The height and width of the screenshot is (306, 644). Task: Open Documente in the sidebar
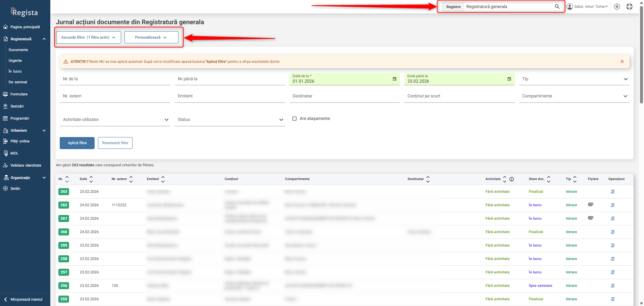click(18, 50)
